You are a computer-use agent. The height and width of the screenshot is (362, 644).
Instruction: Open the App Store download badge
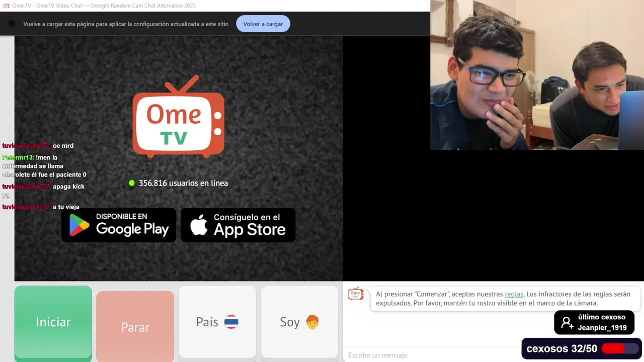(238, 225)
